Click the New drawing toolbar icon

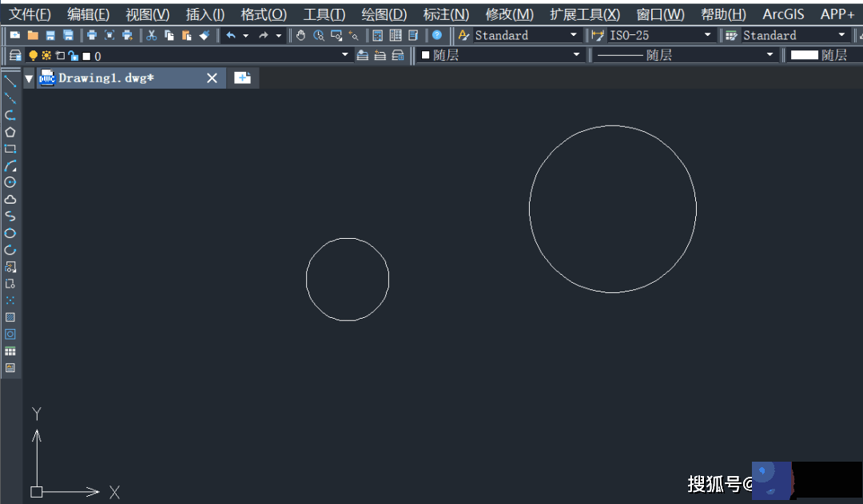[x=15, y=35]
